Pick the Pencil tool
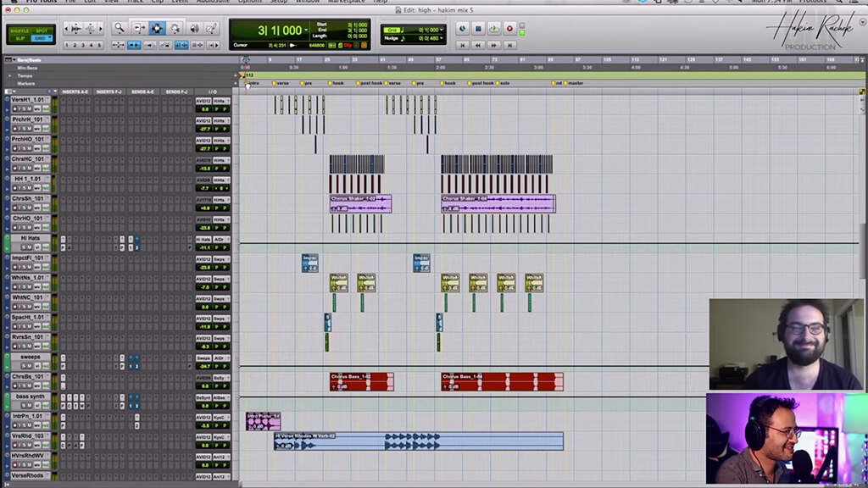868x488 pixels. click(211, 28)
